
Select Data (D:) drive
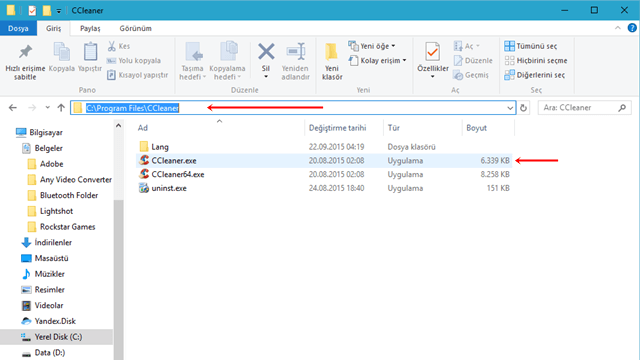click(x=49, y=352)
